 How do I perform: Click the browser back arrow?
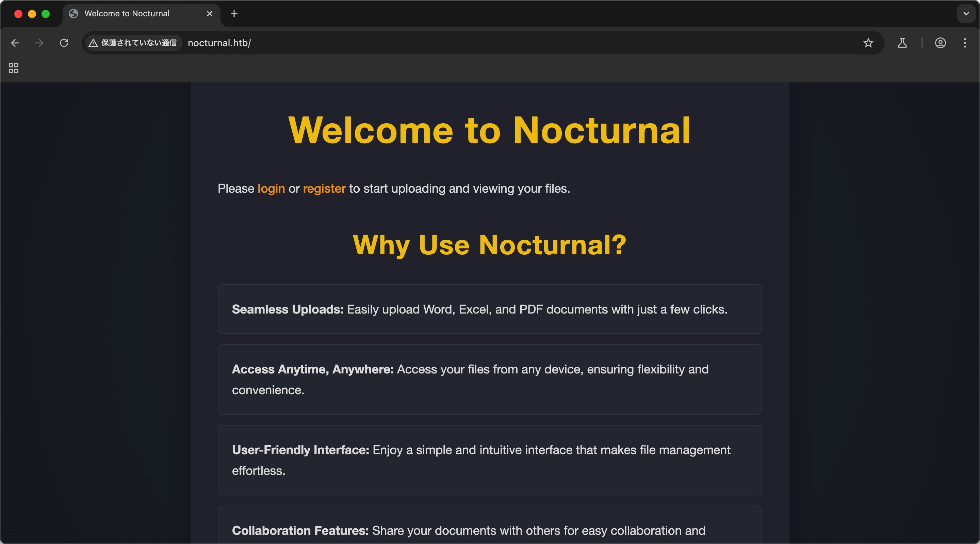pyautogui.click(x=15, y=43)
